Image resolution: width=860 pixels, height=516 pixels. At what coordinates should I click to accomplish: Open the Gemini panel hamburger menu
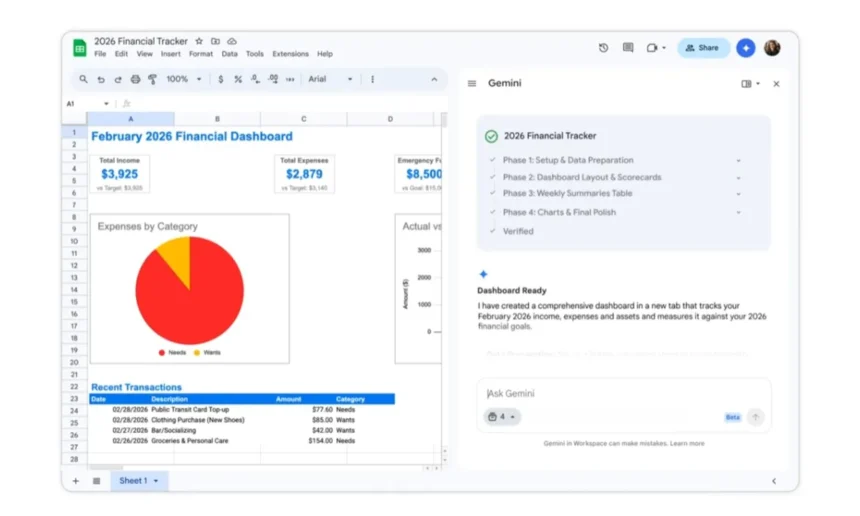(x=472, y=84)
